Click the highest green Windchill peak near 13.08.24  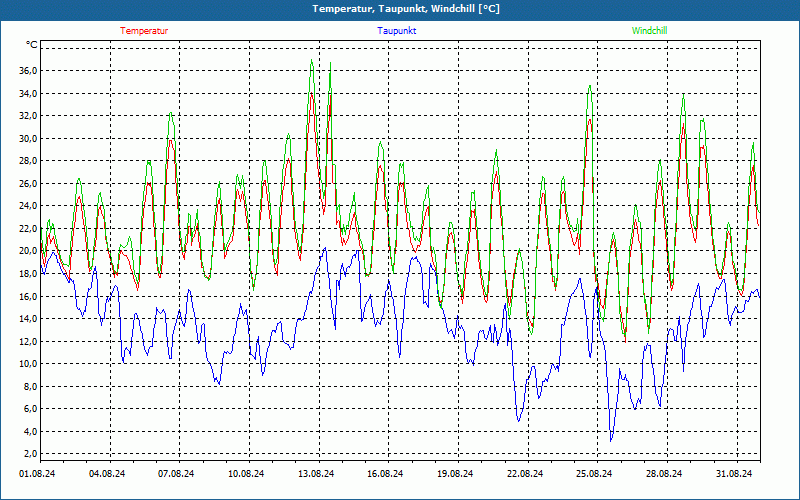(x=311, y=60)
